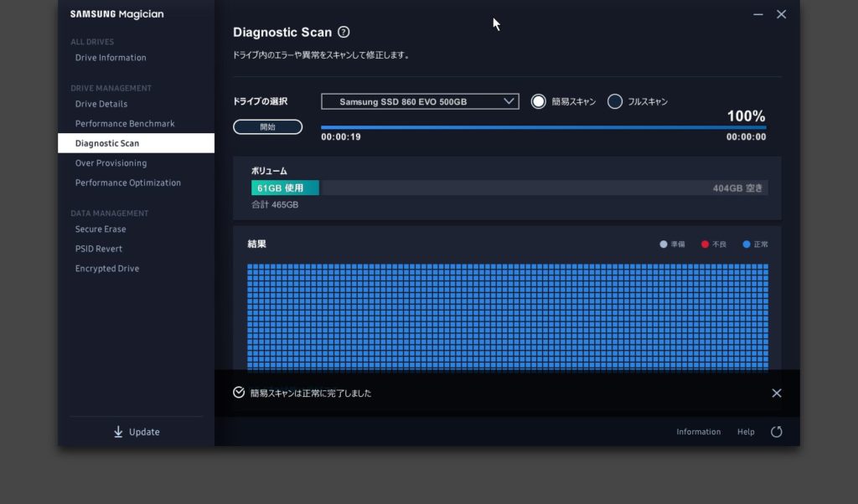Open the Diagnostic Scan help icon
Viewport: 858px width, 504px height.
344,33
